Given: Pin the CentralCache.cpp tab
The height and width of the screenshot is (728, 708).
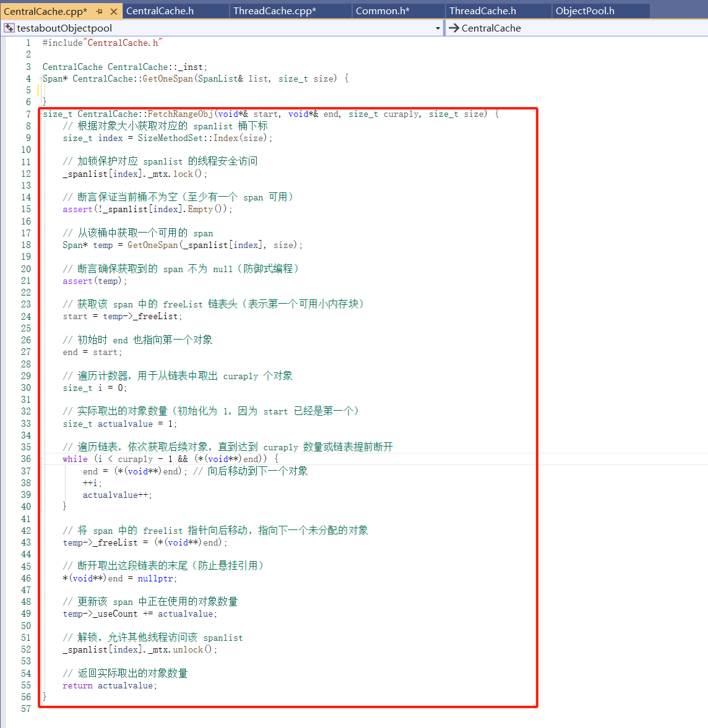Looking at the screenshot, I should [x=100, y=11].
